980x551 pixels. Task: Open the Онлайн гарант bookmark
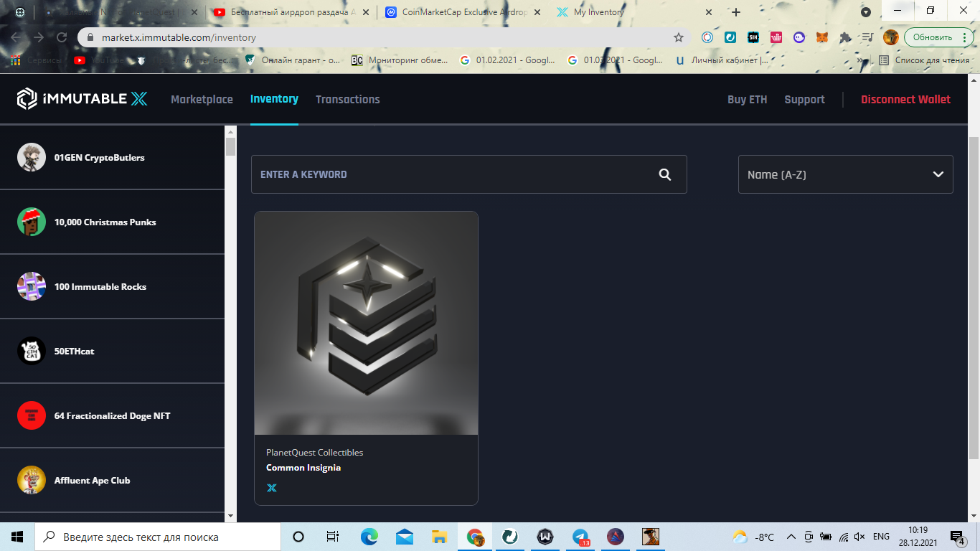[293, 60]
